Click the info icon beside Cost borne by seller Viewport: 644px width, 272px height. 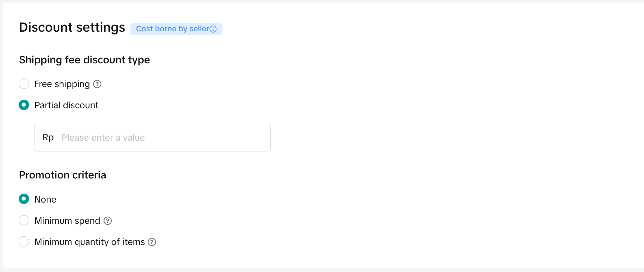point(213,29)
